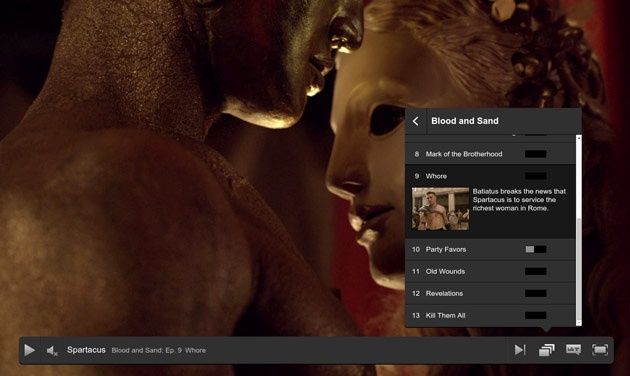Click the stacked-cards episodes list icon

tap(546, 350)
